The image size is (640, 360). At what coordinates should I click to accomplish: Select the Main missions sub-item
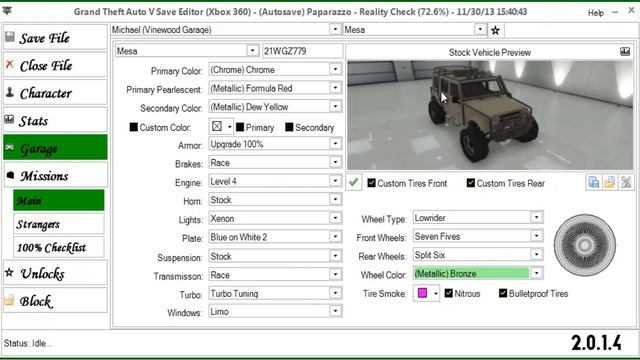pyautogui.click(x=58, y=200)
